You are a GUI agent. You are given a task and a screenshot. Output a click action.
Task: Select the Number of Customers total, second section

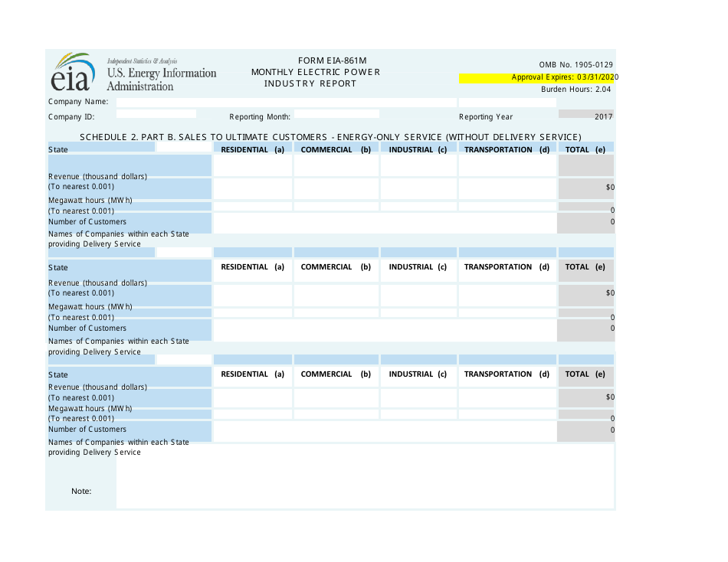(586, 328)
